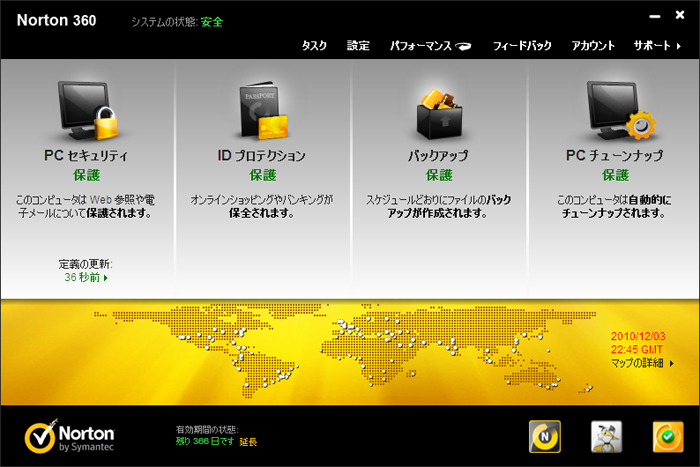The width and height of the screenshot is (700, 467).
Task: Expand the サポート menu
Action: (x=657, y=46)
